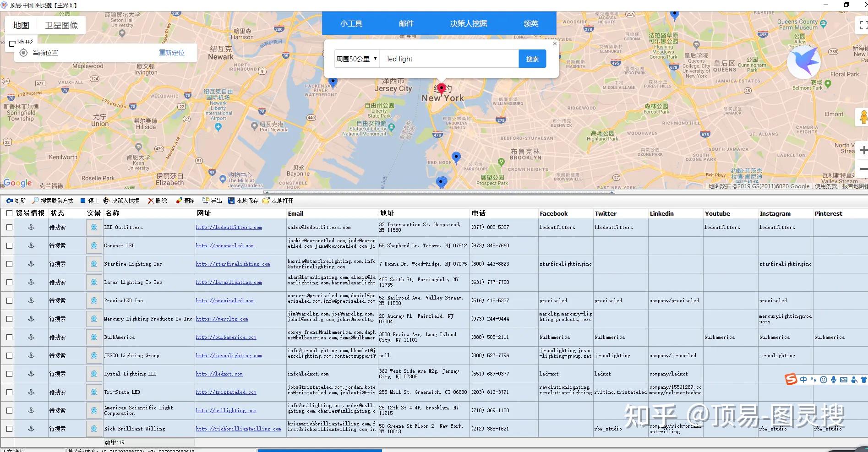Screen dimensions: 868x452
Task: Check the box for Starfire Lighting Inc row
Action: (x=9, y=264)
